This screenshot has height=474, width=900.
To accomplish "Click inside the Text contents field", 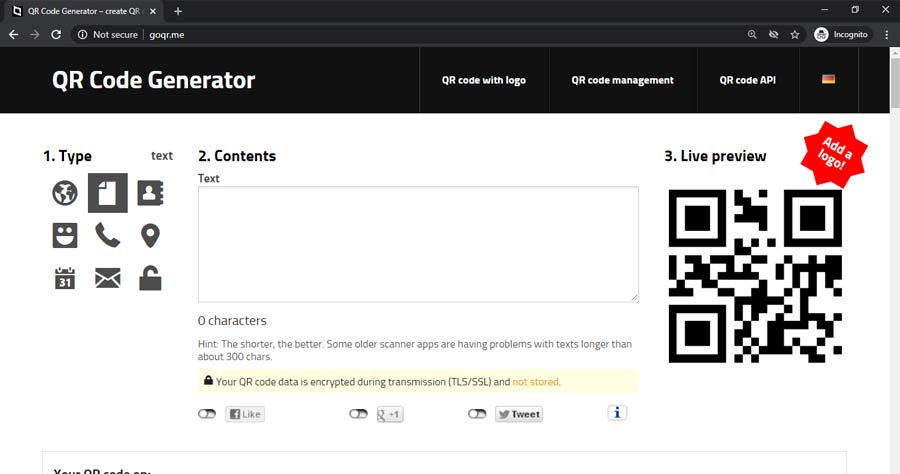I will click(x=418, y=244).
